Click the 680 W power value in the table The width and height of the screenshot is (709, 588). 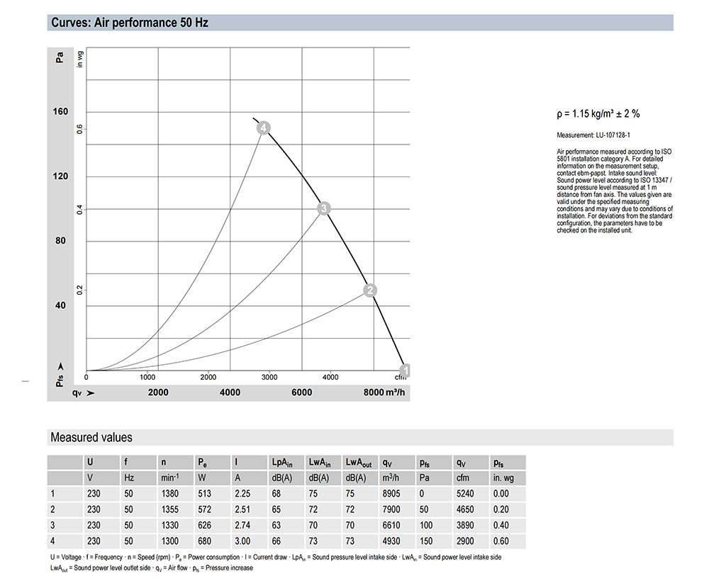tap(204, 541)
